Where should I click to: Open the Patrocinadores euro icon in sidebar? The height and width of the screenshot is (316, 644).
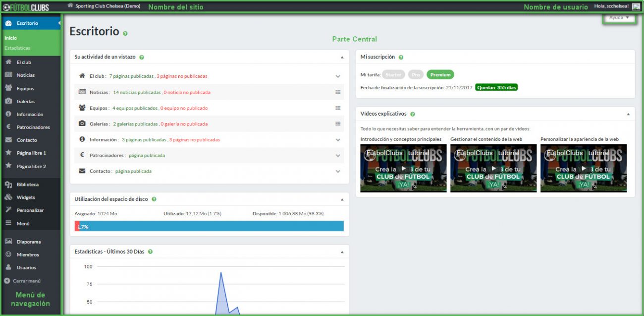tap(8, 127)
